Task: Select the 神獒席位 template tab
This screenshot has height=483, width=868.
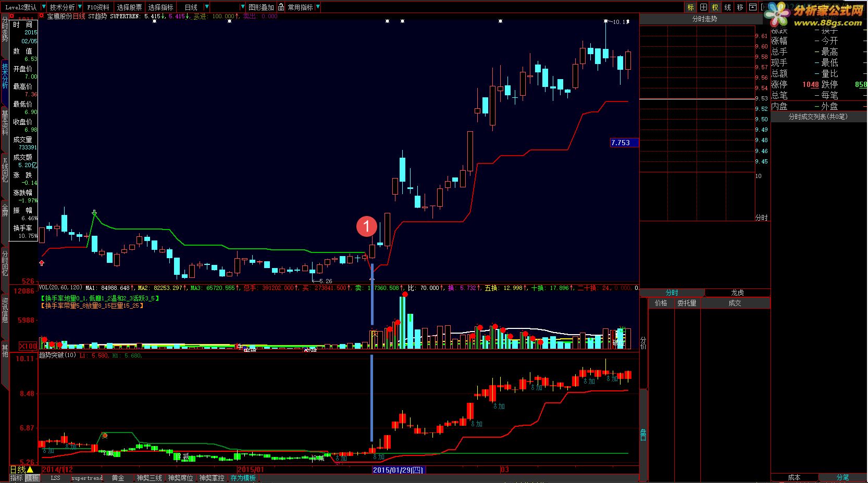Action: coord(181,478)
